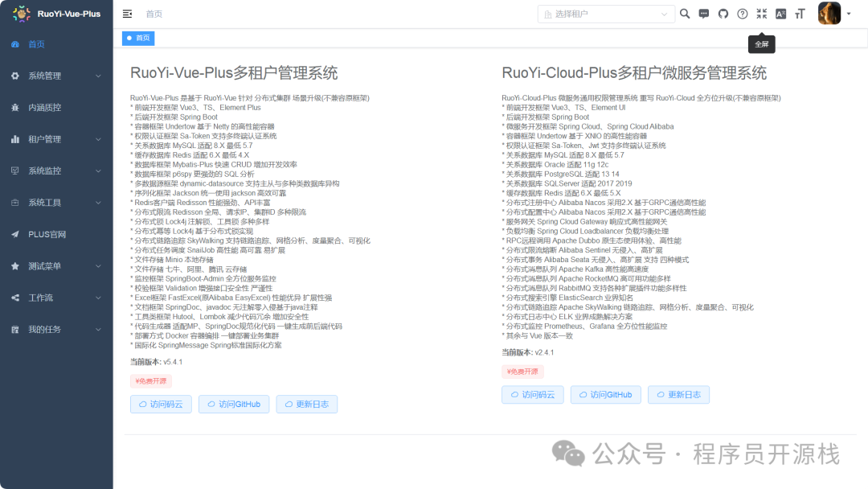Click the 系统管理 gear icon
Image resolution: width=868 pixels, height=489 pixels.
coord(15,76)
